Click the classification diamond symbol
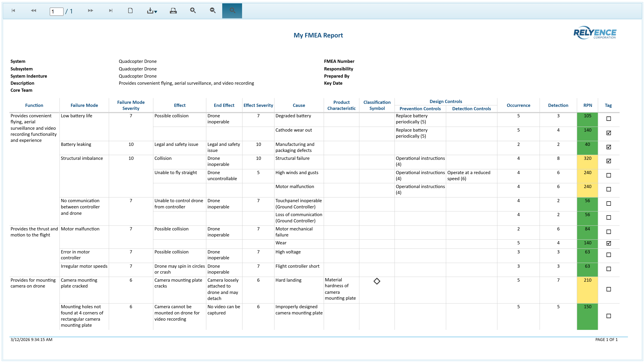Screen dimensions: 644x362 coord(377,281)
